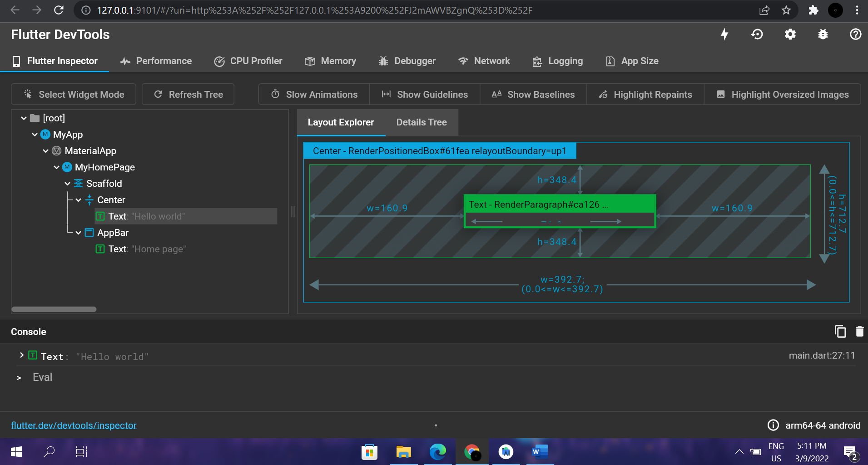
Task: Open the Chrome three-dot menu
Action: [857, 10]
